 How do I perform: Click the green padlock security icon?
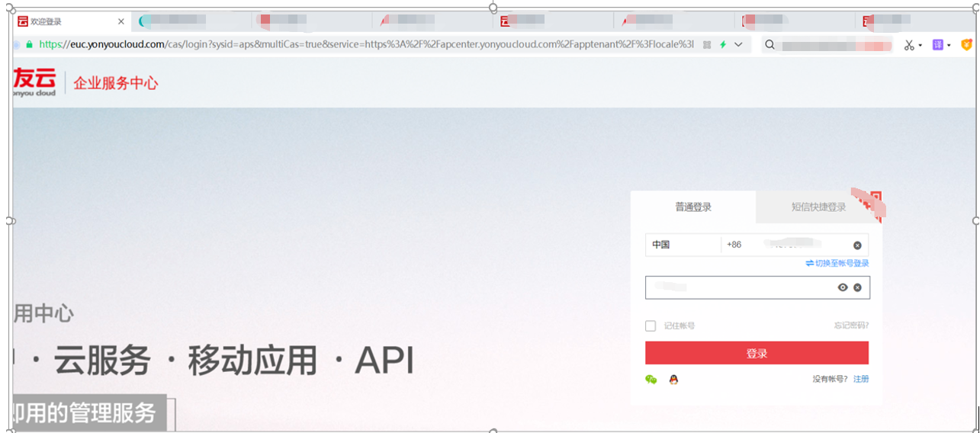click(x=30, y=44)
